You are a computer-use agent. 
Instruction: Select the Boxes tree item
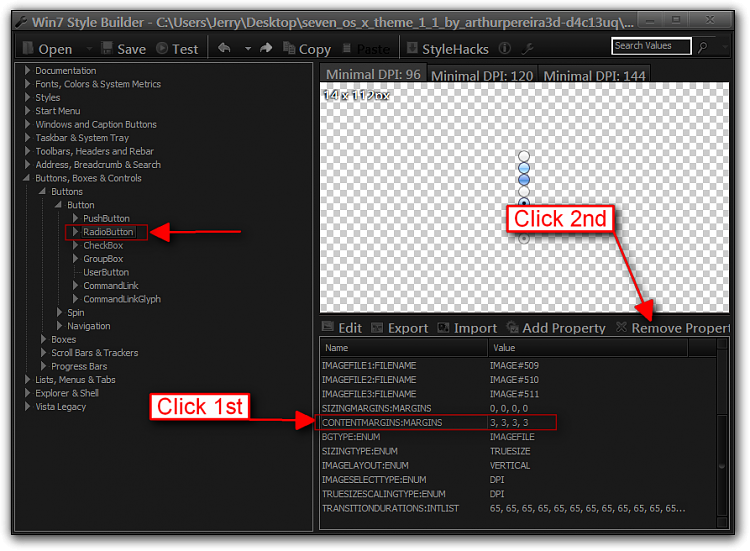(64, 339)
